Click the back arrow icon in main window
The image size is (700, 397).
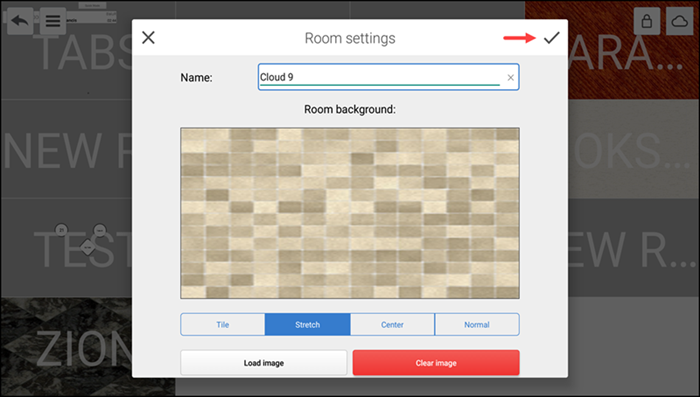20,21
